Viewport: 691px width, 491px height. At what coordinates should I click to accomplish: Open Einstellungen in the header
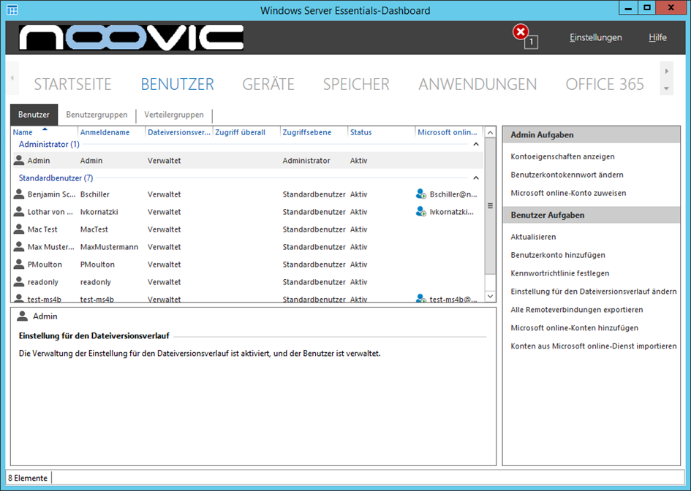595,37
